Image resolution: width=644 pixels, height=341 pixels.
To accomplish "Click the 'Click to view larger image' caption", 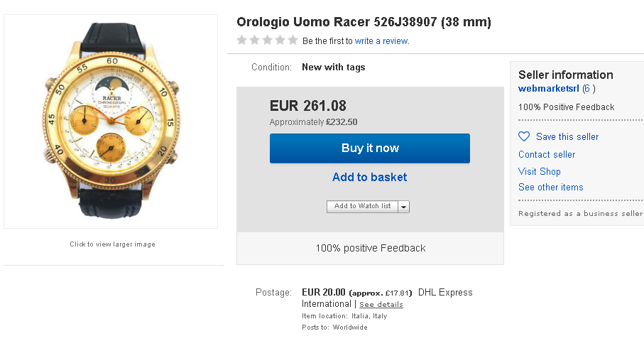I will coord(112,244).
